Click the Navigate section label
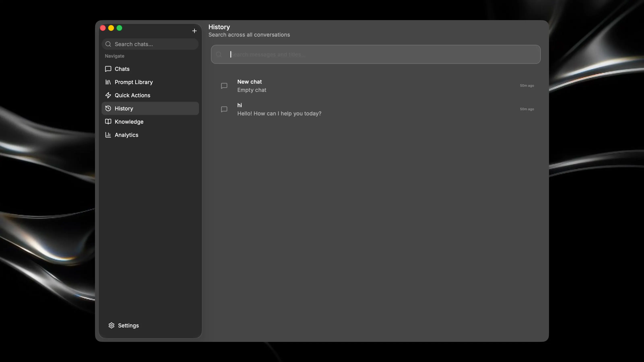This screenshot has width=644, height=362. click(115, 56)
